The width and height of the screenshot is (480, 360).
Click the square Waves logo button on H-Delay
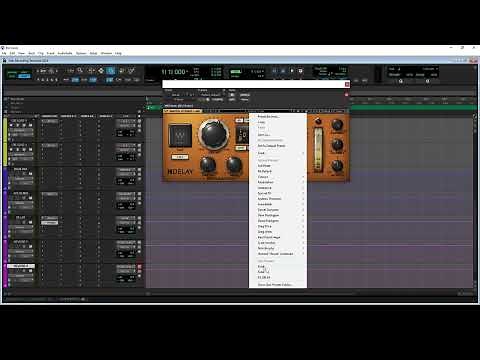180,135
